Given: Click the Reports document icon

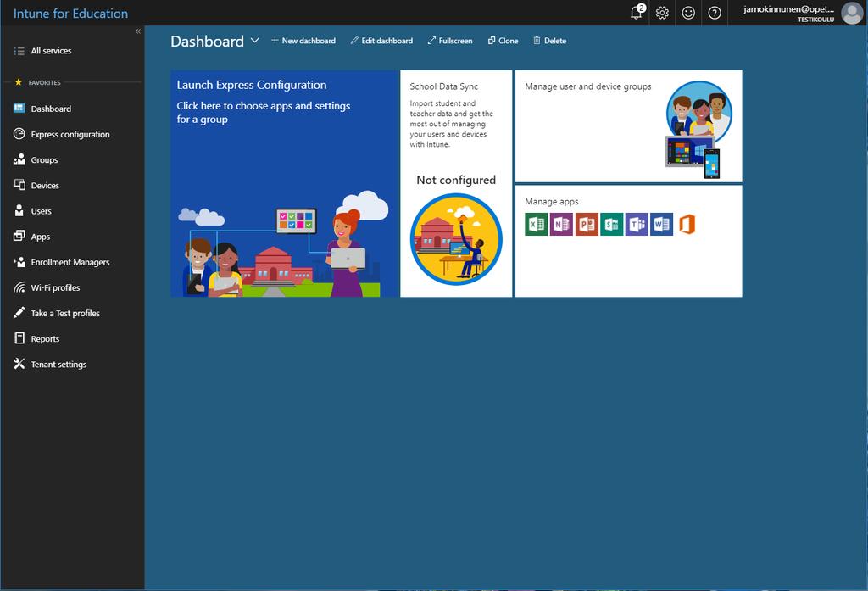Looking at the screenshot, I should [19, 337].
